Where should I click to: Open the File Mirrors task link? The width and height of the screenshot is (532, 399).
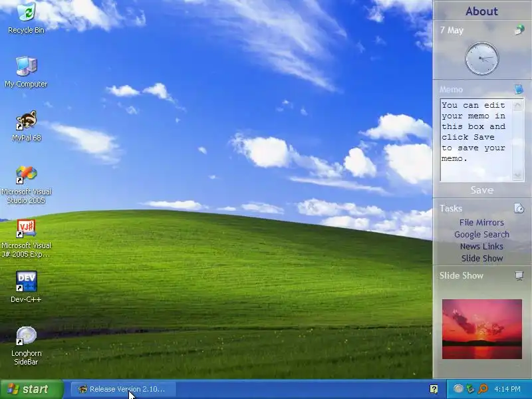(481, 223)
